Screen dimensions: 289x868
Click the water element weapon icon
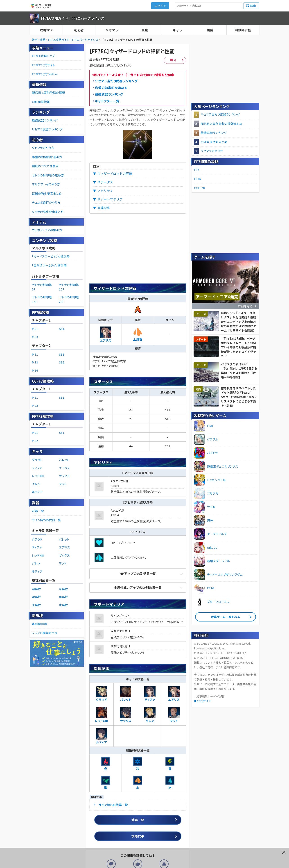(x=170, y=780)
